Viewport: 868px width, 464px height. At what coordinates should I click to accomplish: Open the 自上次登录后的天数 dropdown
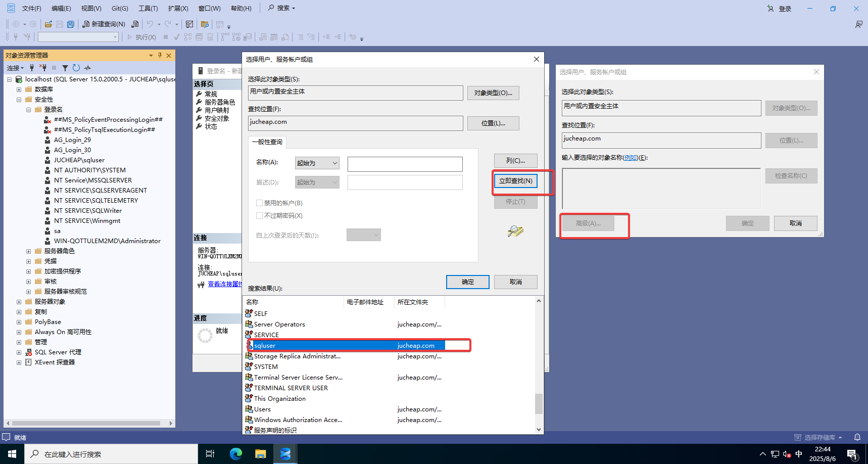point(363,235)
